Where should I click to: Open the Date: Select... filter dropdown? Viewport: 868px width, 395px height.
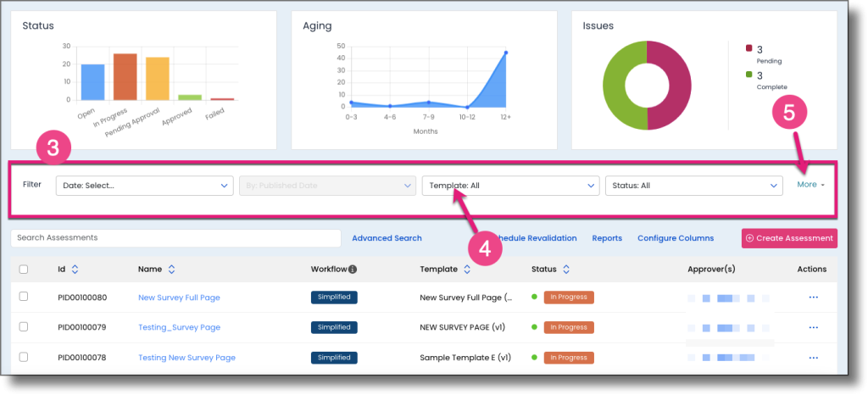144,186
